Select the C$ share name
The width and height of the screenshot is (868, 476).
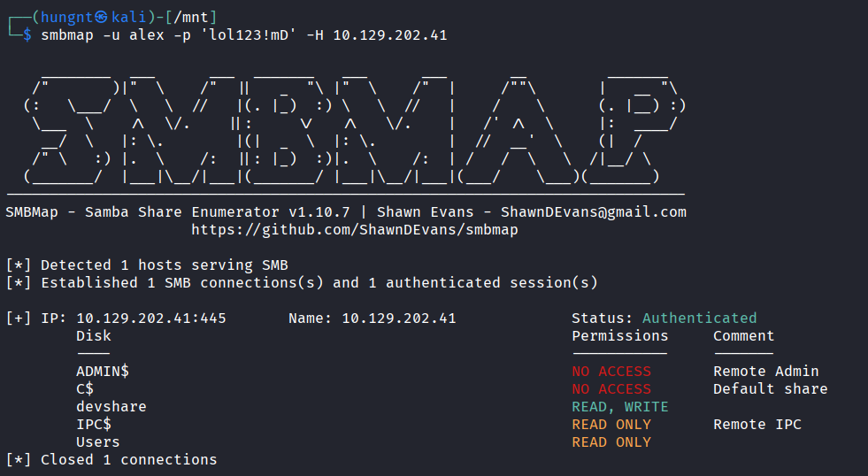point(85,389)
